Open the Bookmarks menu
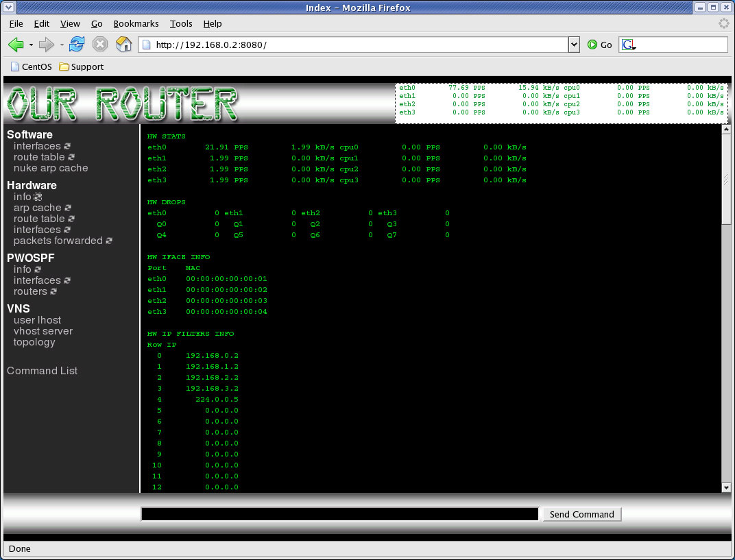Image resolution: width=735 pixels, height=560 pixels. [136, 23]
